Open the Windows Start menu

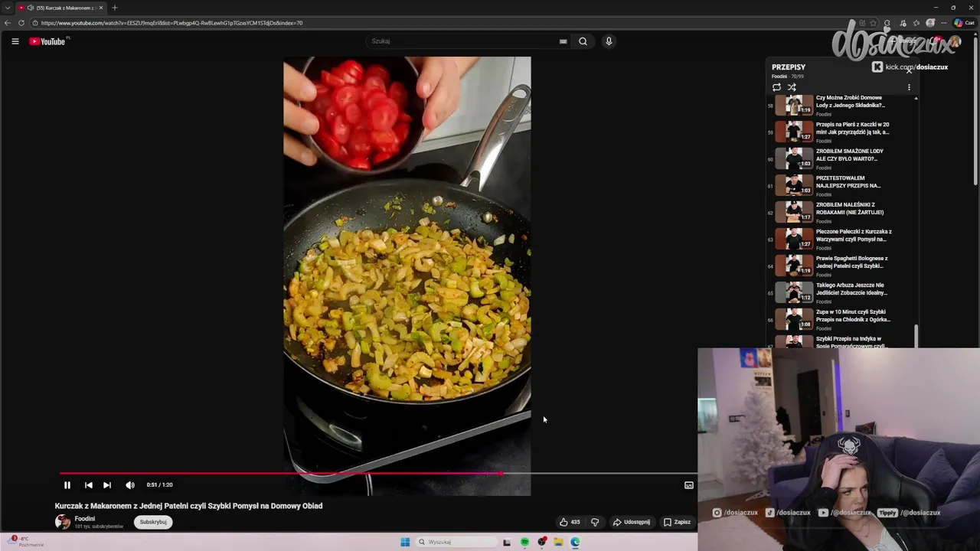tap(405, 542)
